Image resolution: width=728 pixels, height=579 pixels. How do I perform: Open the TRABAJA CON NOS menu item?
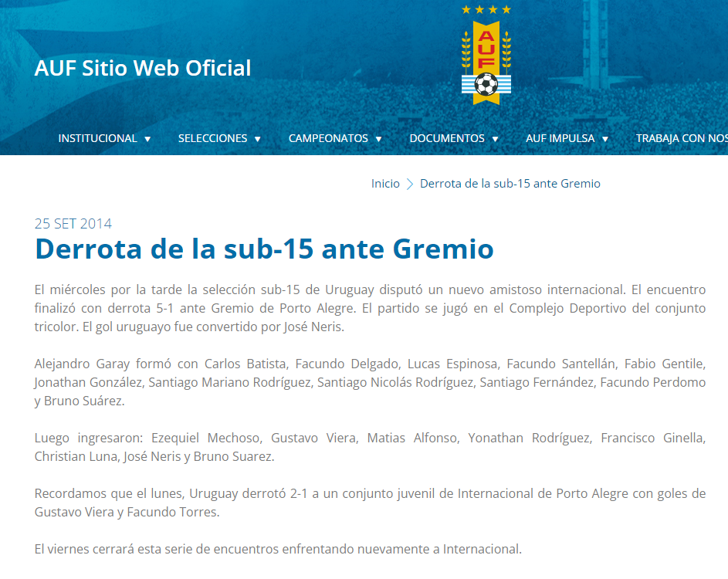(x=681, y=138)
